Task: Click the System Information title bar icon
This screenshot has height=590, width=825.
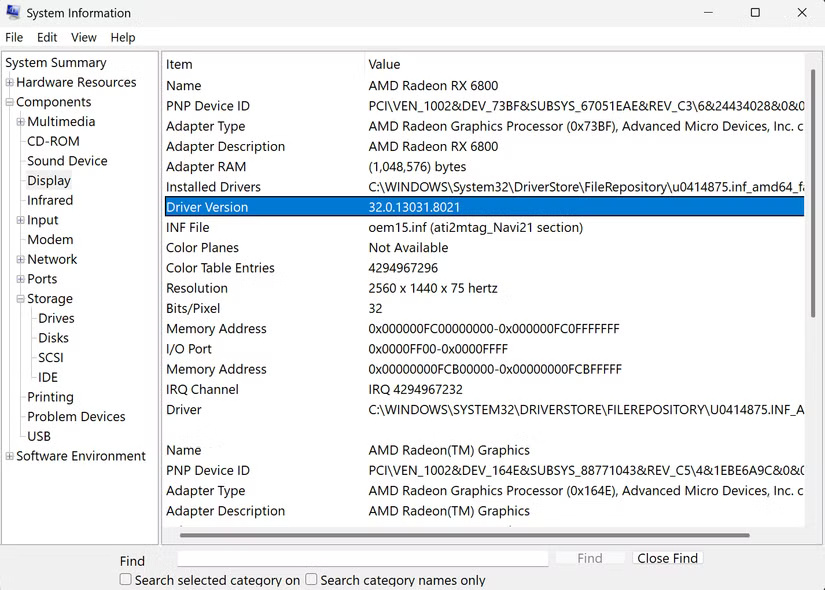Action: [13, 13]
